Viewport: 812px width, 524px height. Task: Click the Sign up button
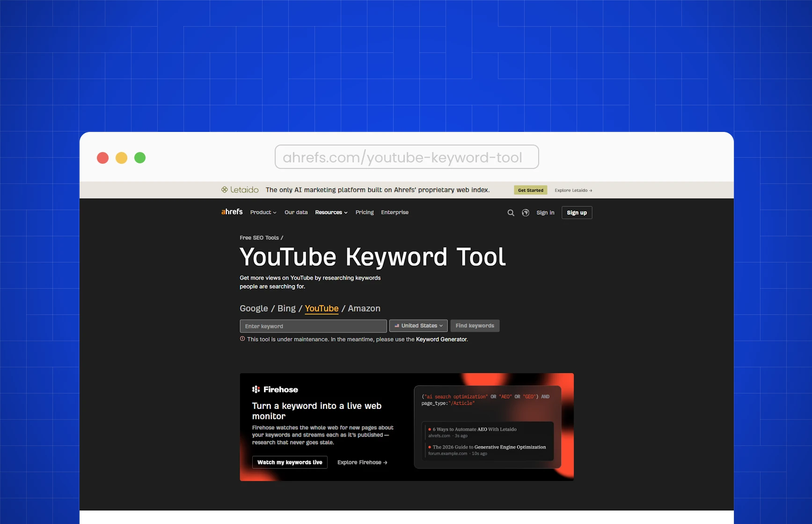click(x=577, y=212)
